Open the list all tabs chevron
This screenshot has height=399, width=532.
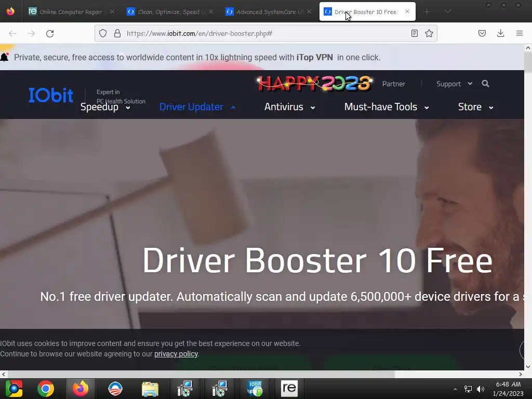pos(448,12)
